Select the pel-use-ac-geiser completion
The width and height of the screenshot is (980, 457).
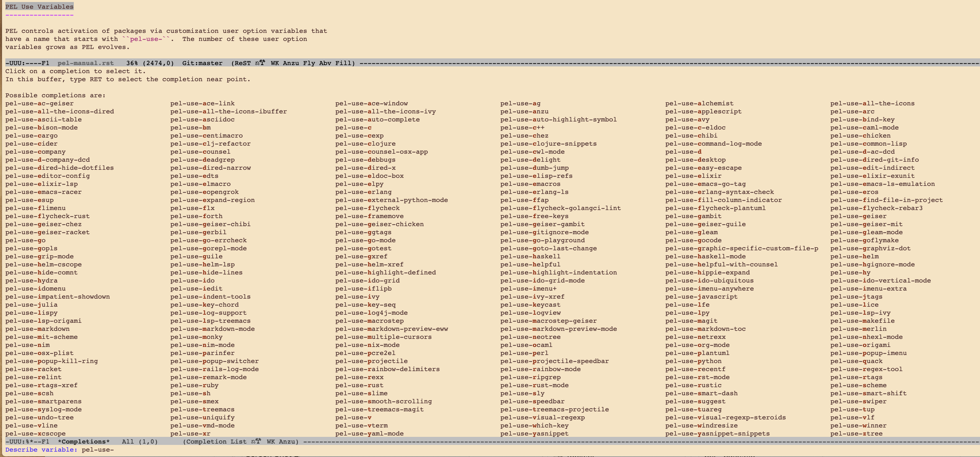39,103
